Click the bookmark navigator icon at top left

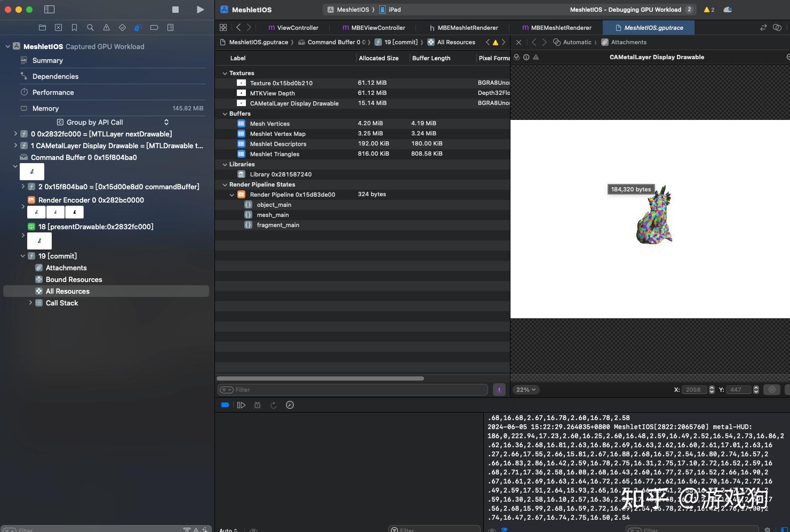(x=74, y=27)
